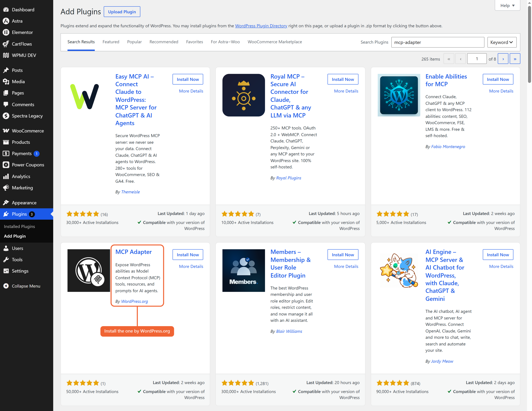532x411 pixels.
Task: Click the CartFlows sidebar icon
Action: (6, 44)
